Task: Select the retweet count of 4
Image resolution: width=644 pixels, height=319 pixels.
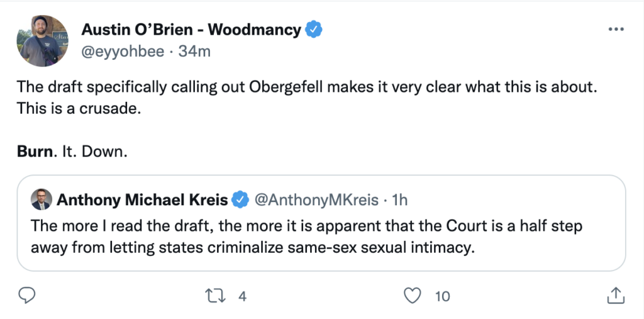Action: (242, 296)
